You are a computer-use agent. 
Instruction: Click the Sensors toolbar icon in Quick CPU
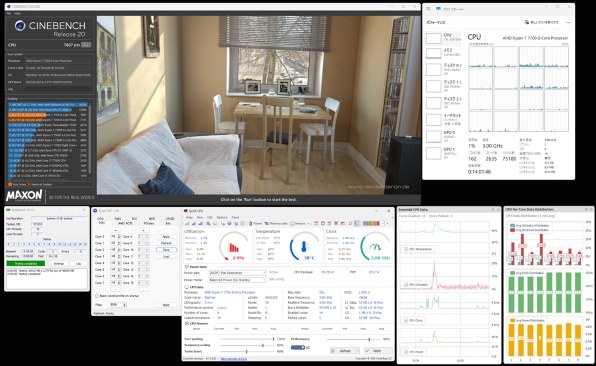pos(298,223)
